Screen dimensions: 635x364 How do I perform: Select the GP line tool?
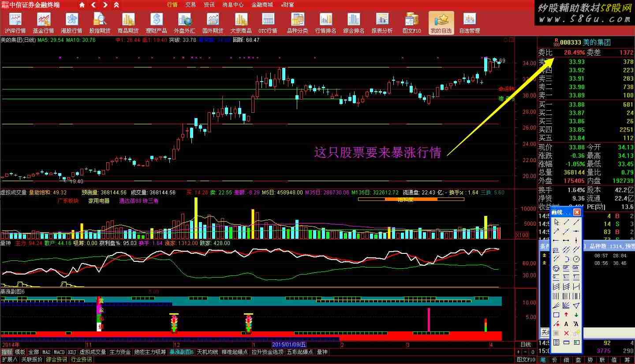566,268
